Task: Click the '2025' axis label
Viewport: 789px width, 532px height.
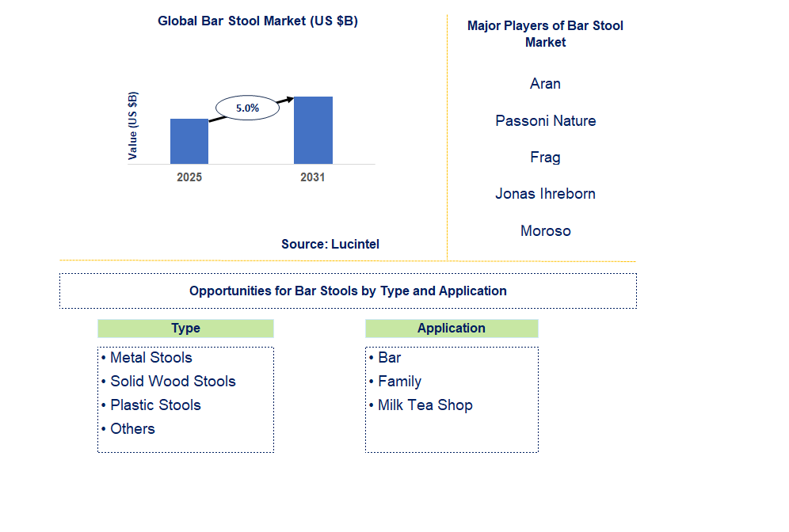Action: click(x=189, y=177)
